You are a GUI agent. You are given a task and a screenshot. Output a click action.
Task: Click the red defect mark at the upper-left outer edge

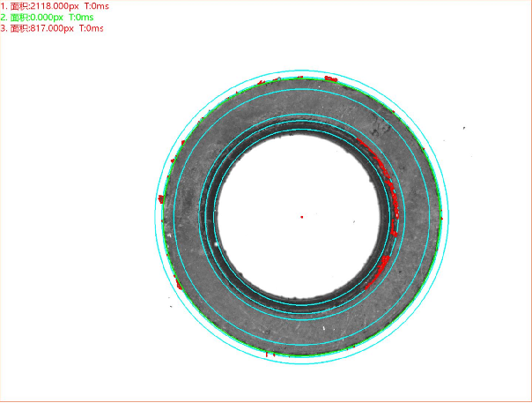[261, 82]
